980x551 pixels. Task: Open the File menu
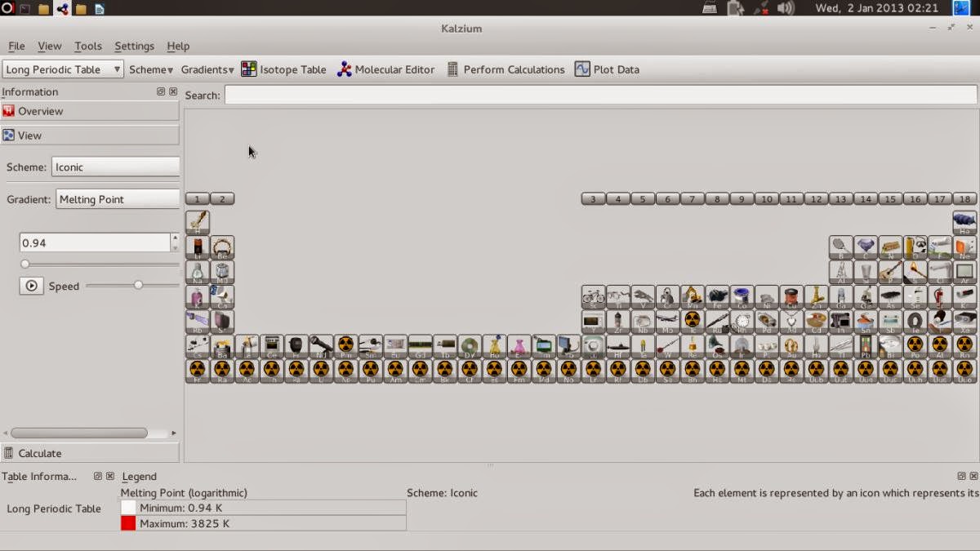[16, 46]
